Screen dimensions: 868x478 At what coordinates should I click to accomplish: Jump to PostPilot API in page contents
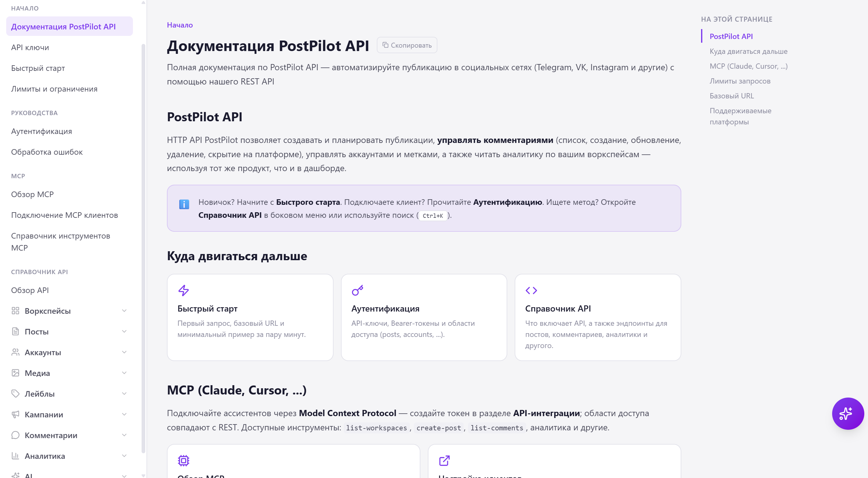coord(731,36)
